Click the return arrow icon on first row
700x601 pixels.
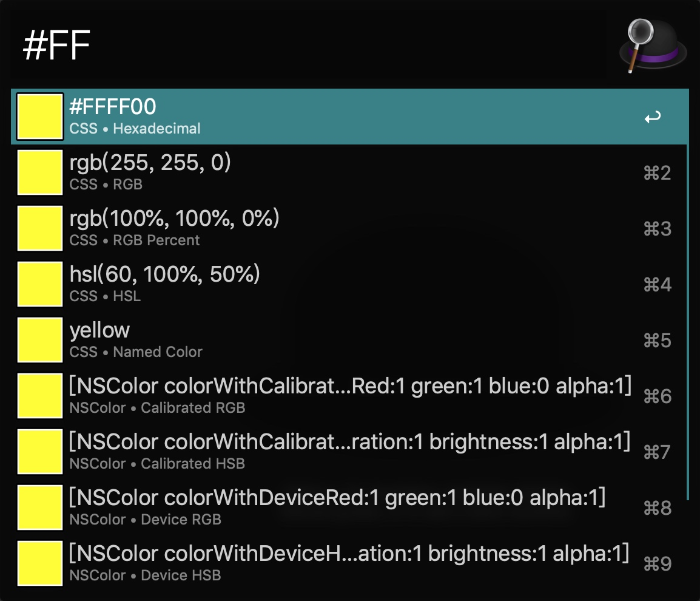(x=653, y=117)
